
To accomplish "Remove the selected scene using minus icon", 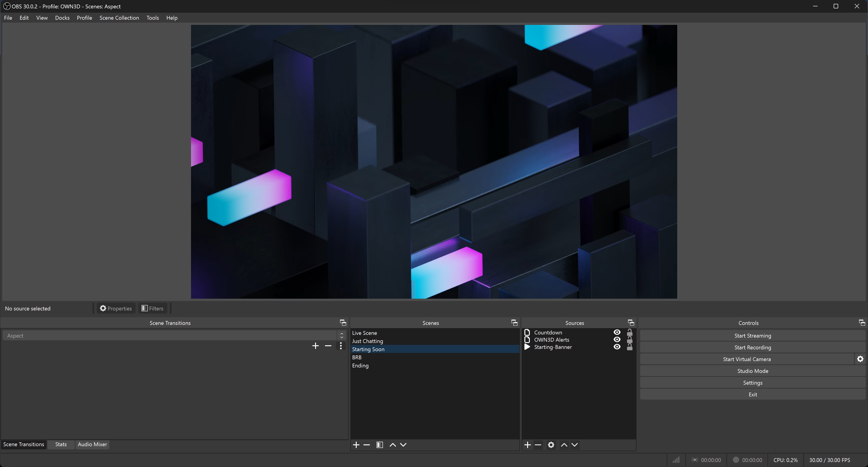I will [x=366, y=445].
